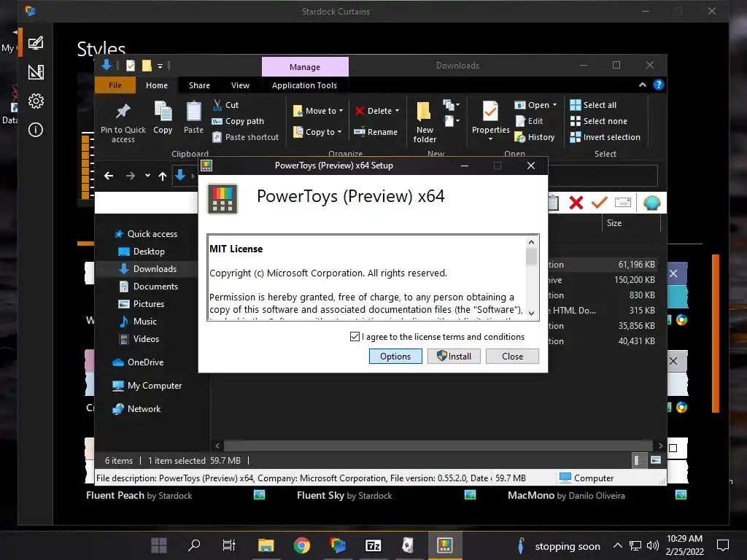This screenshot has width=747, height=560.
Task: Open Stardock Curtains settings gear icon
Action: point(36,101)
